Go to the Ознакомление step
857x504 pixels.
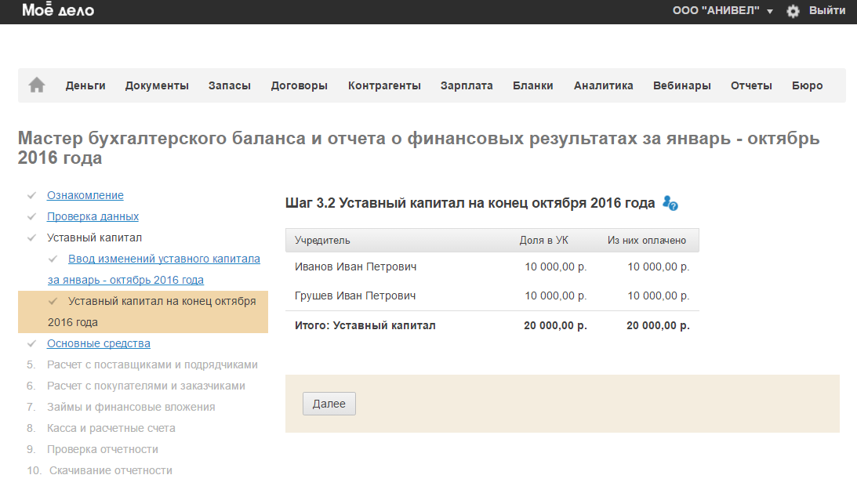[85, 195]
